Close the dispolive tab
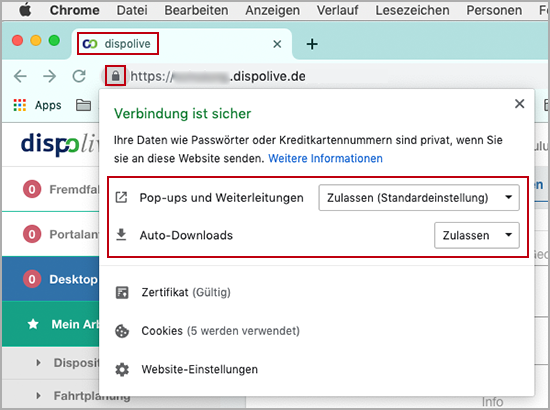 pyautogui.click(x=277, y=44)
